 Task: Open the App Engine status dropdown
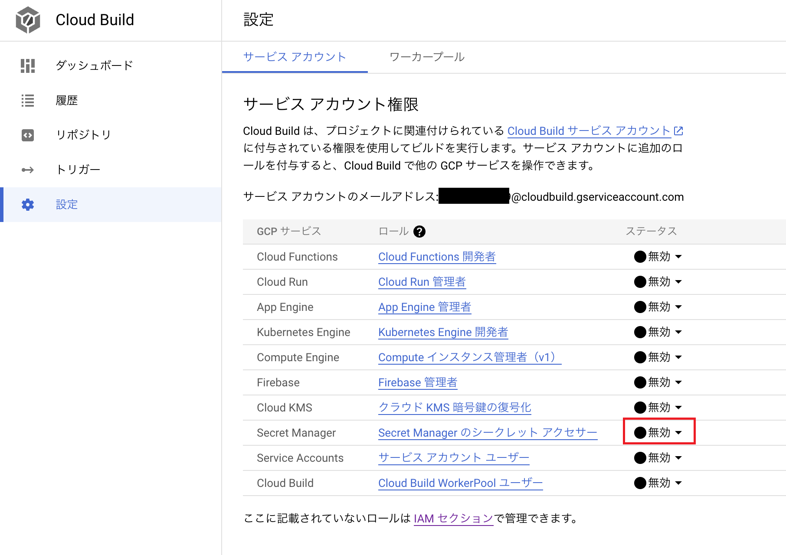click(658, 307)
